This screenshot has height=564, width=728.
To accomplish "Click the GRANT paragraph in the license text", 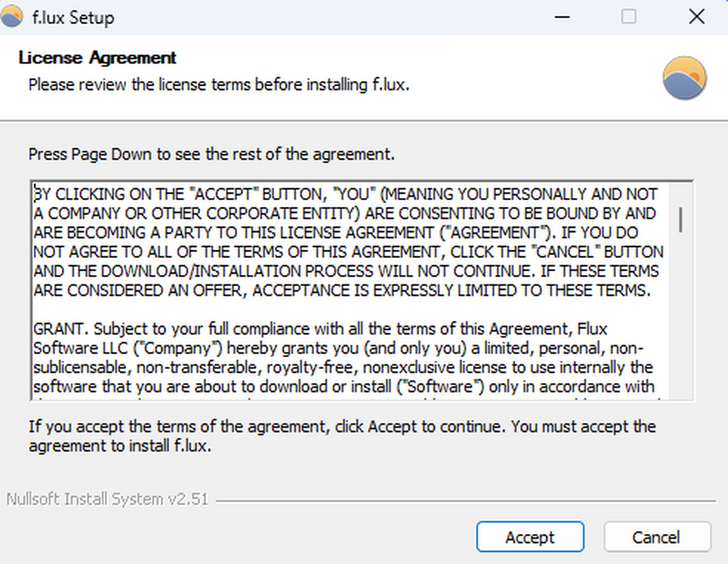I will point(340,358).
